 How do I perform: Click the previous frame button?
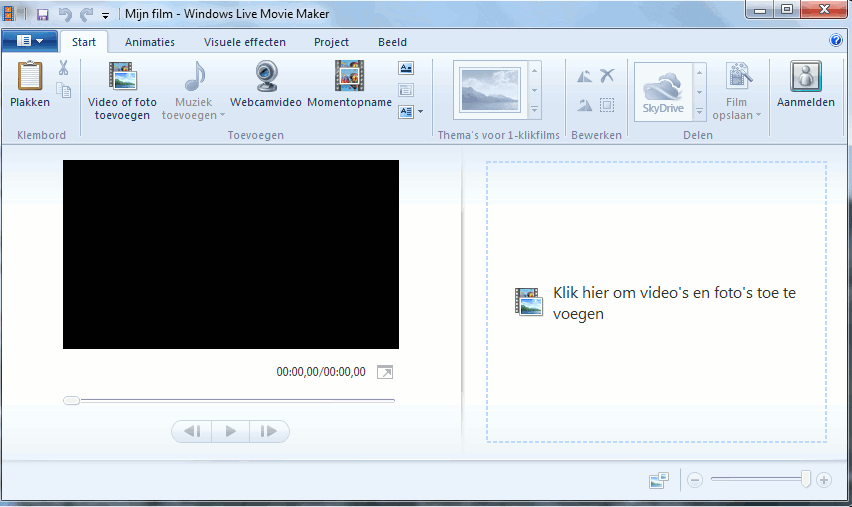[x=192, y=431]
